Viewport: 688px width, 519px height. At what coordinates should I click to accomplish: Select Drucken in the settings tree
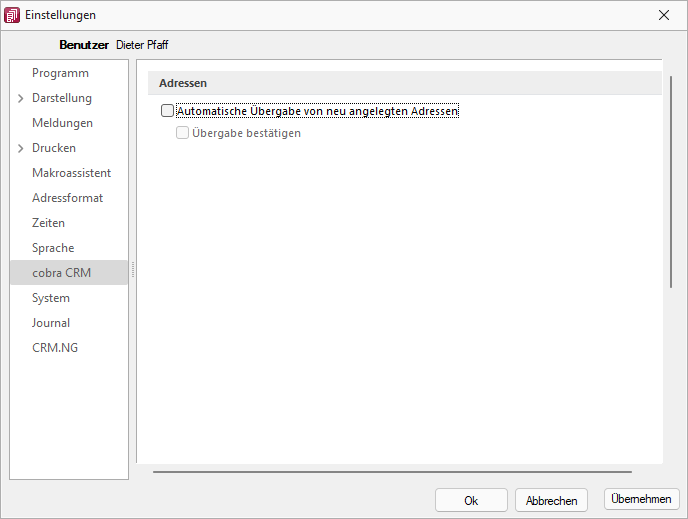[x=54, y=148]
